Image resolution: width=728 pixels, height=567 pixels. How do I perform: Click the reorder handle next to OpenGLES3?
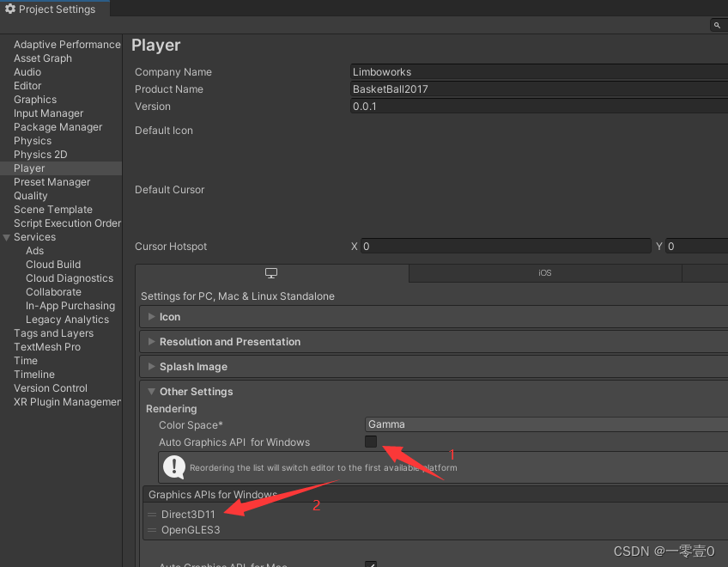(153, 530)
